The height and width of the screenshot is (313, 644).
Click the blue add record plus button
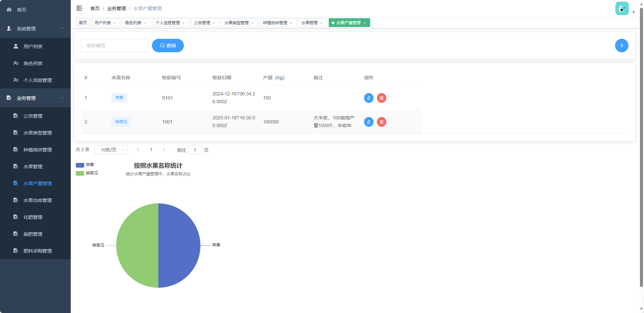621,46
